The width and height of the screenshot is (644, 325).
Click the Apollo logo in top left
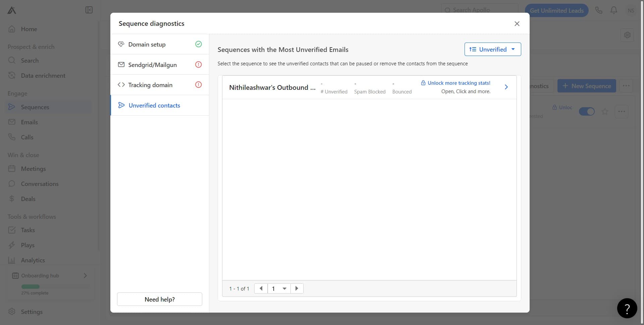11,10
